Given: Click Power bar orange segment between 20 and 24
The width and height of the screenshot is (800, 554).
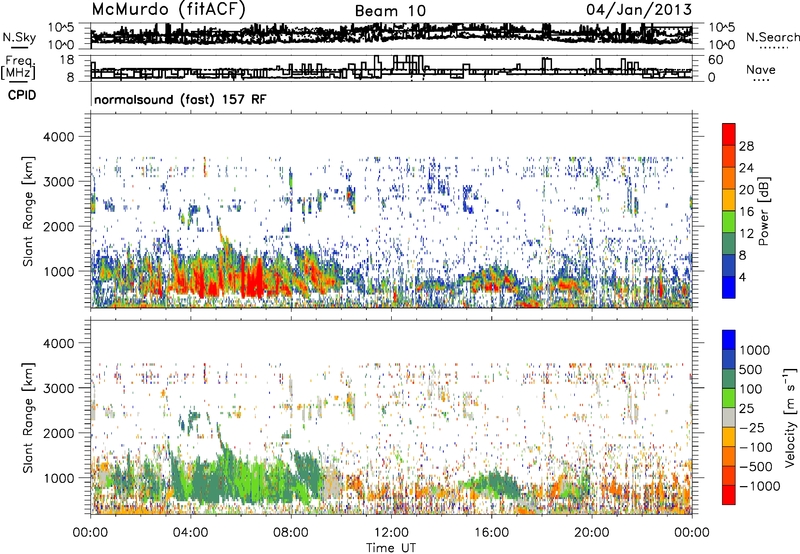Looking at the screenshot, I should (729, 179).
